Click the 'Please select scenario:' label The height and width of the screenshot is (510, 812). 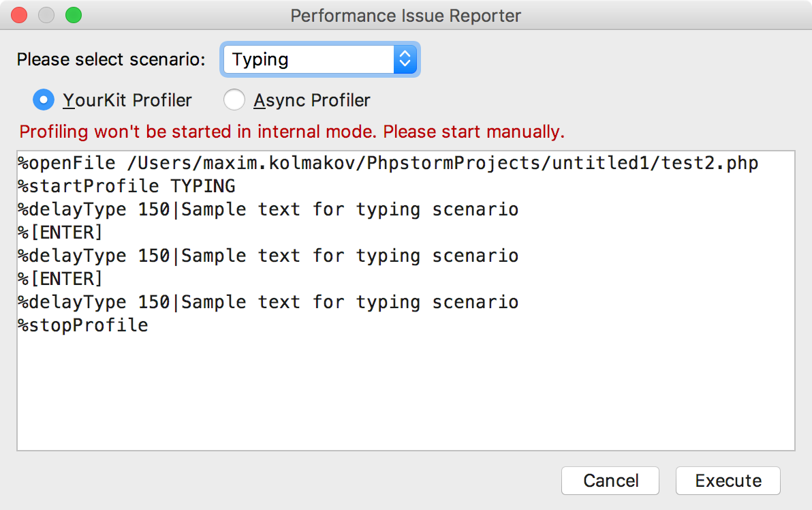[111, 59]
